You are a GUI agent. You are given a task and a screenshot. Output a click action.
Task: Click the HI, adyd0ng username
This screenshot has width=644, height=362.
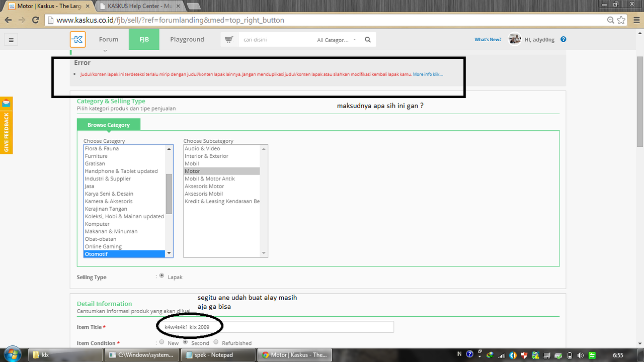539,40
